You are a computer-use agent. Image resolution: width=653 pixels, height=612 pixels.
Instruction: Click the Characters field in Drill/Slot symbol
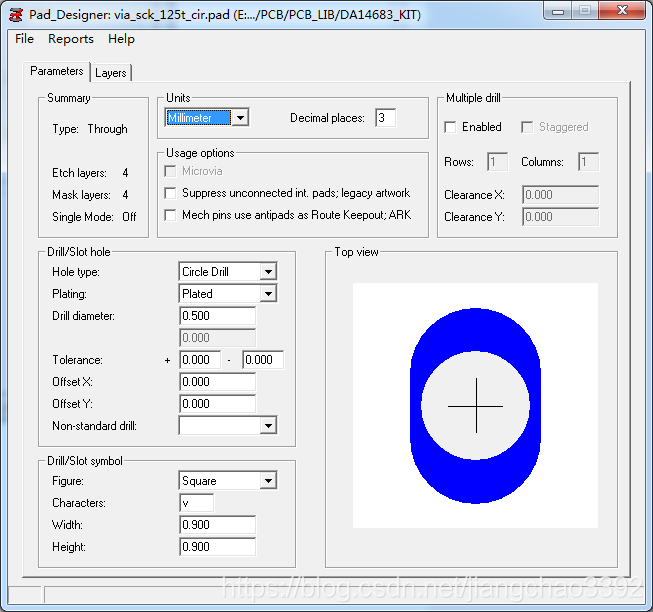click(196, 503)
